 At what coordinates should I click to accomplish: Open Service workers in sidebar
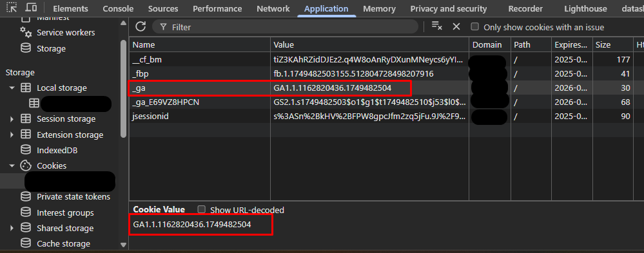[x=66, y=32]
